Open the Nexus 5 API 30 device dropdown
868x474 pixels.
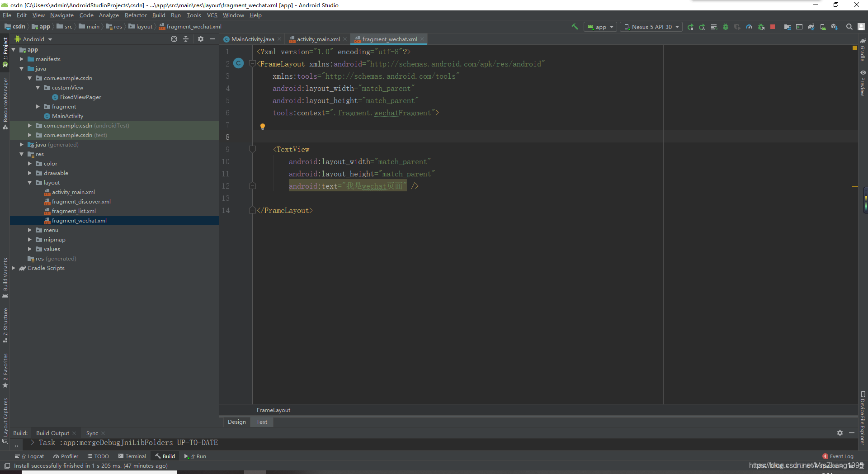[651, 27]
